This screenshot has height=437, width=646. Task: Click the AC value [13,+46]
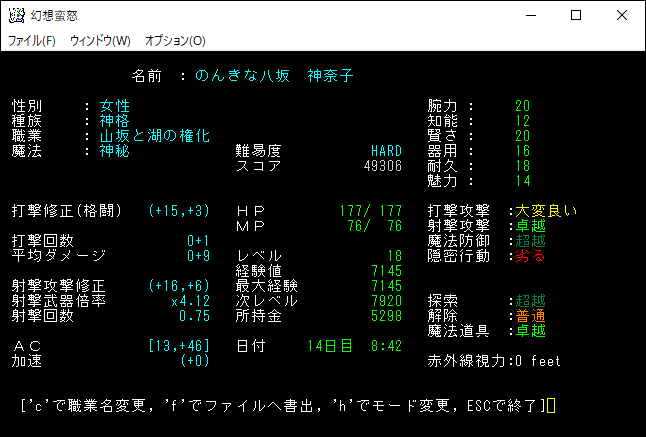click(178, 345)
